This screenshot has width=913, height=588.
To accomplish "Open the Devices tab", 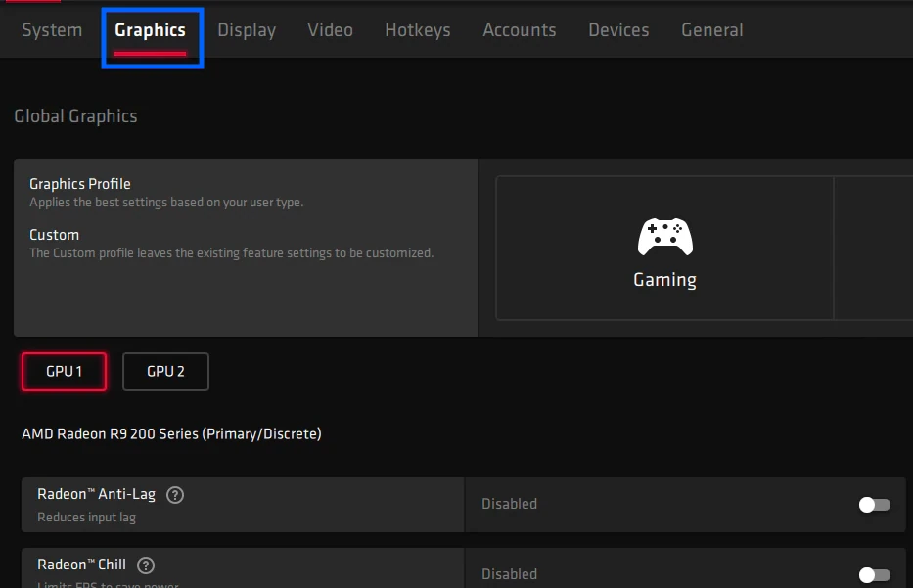I will [x=618, y=30].
